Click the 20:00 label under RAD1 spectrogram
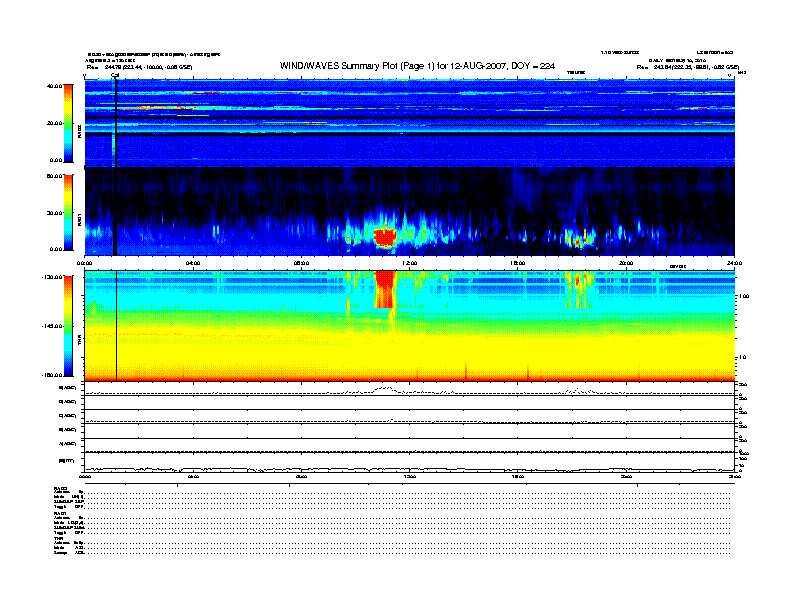This screenshot has width=792, height=612. tap(626, 263)
